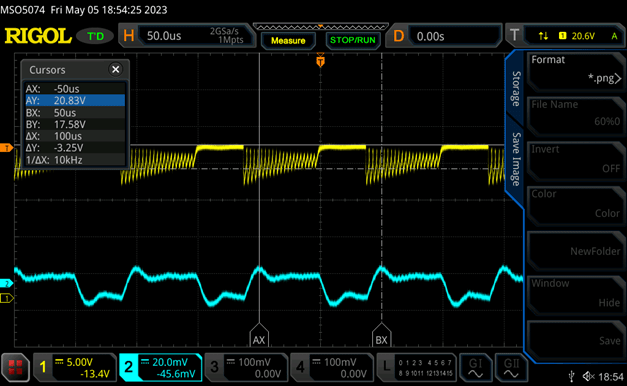Tap the 50.0us timebase value

point(164,36)
